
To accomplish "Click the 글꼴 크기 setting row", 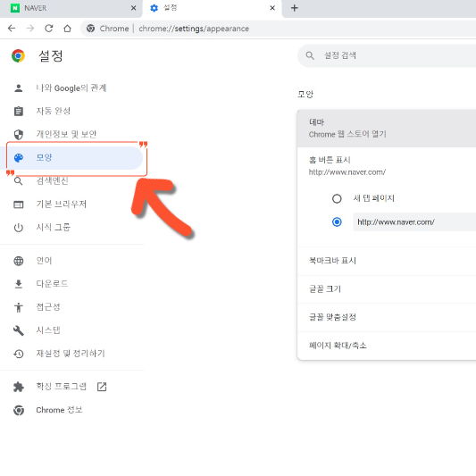I will (387, 289).
